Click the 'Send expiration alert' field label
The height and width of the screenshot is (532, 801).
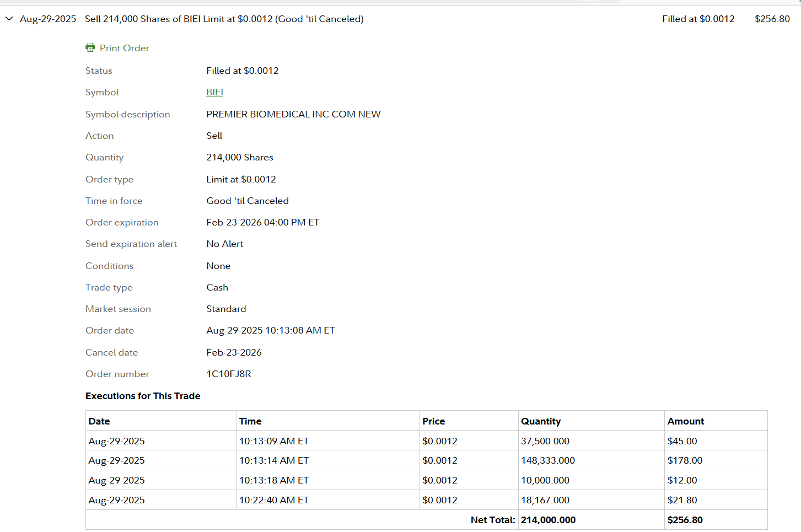click(x=131, y=244)
